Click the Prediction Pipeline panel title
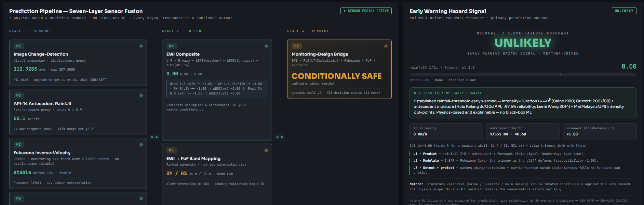Screen dimensions: 644x205 pos(76,11)
